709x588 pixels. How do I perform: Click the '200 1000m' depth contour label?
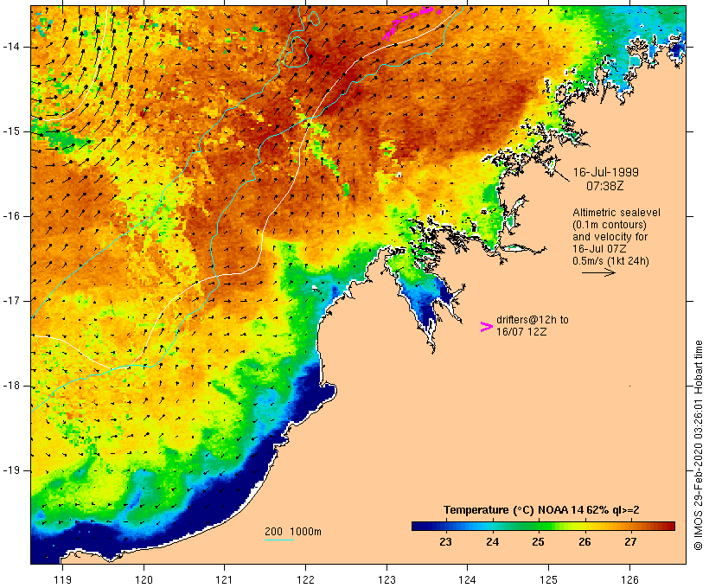click(x=293, y=532)
